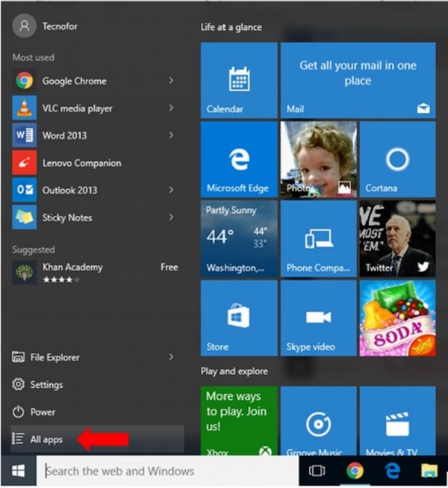The image size is (448, 488).
Task: Click Chrome icon in the taskbar
Action: 355,471
